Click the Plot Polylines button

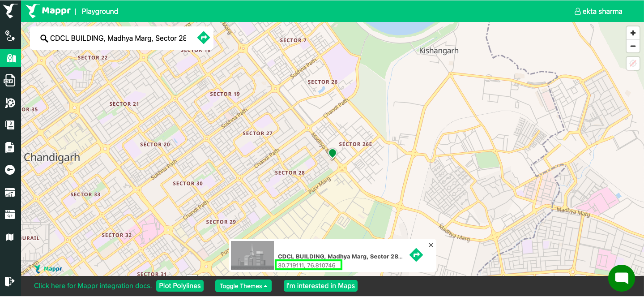[180, 286]
